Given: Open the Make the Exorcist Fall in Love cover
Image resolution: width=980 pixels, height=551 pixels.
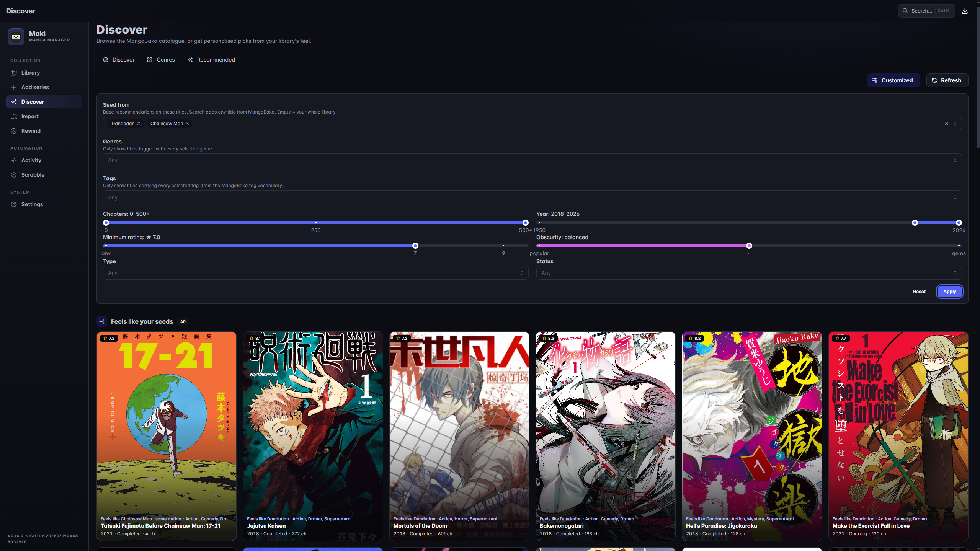Looking at the screenshot, I should tap(898, 436).
